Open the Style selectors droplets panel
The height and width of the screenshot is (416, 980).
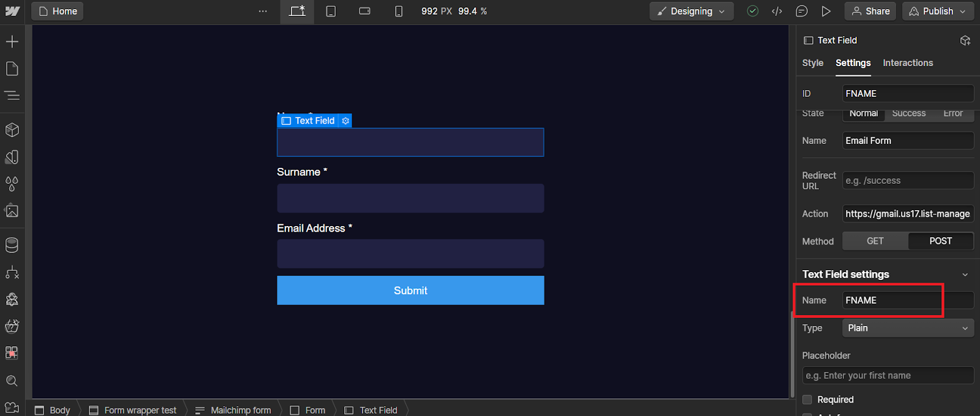pyautogui.click(x=12, y=184)
